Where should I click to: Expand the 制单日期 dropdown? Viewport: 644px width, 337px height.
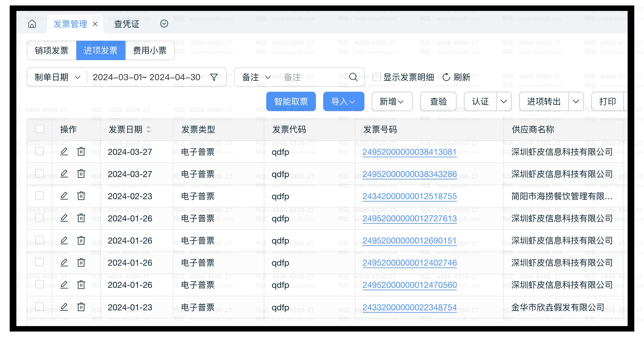pyautogui.click(x=57, y=77)
